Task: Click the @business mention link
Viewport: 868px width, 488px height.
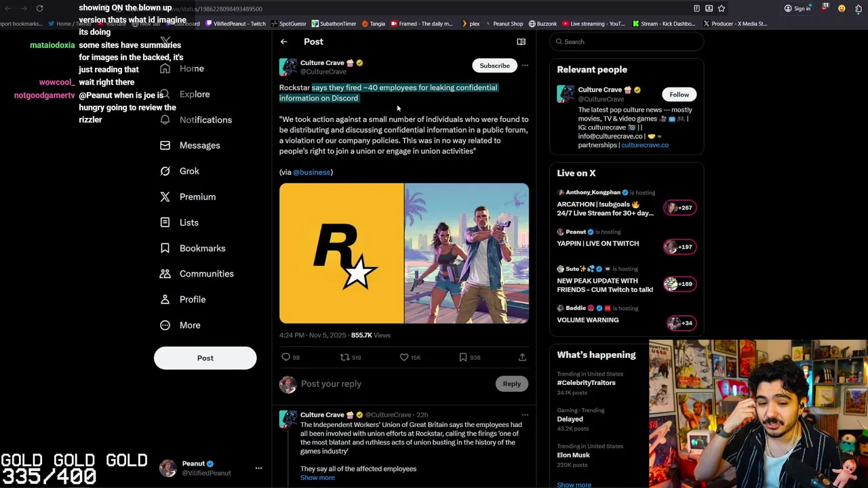Action: (312, 172)
